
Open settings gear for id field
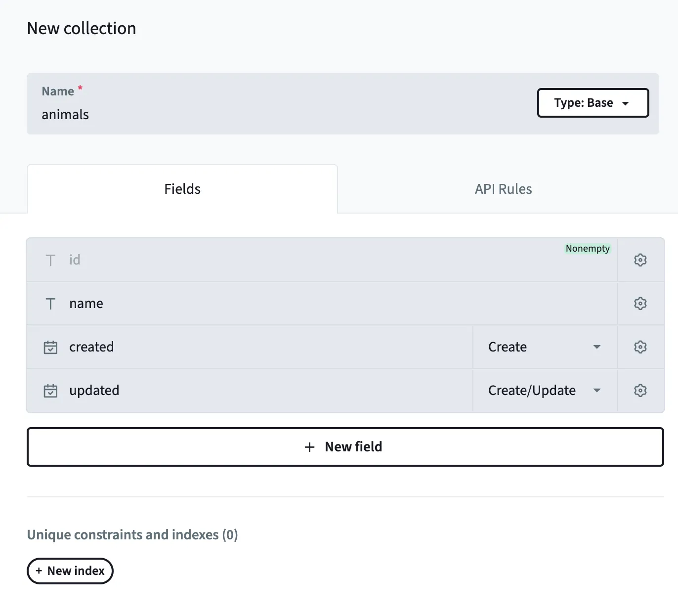coord(640,260)
